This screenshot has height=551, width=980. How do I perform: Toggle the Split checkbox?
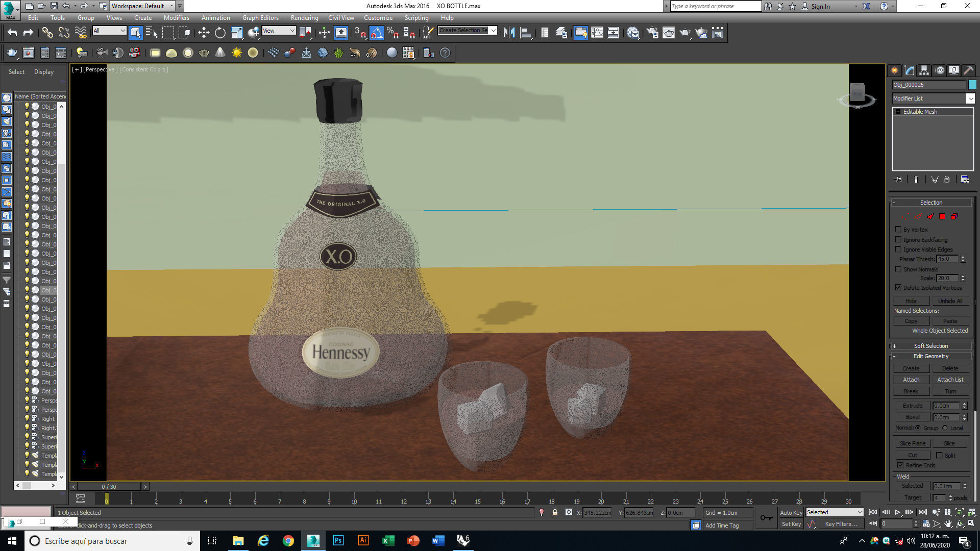point(939,455)
